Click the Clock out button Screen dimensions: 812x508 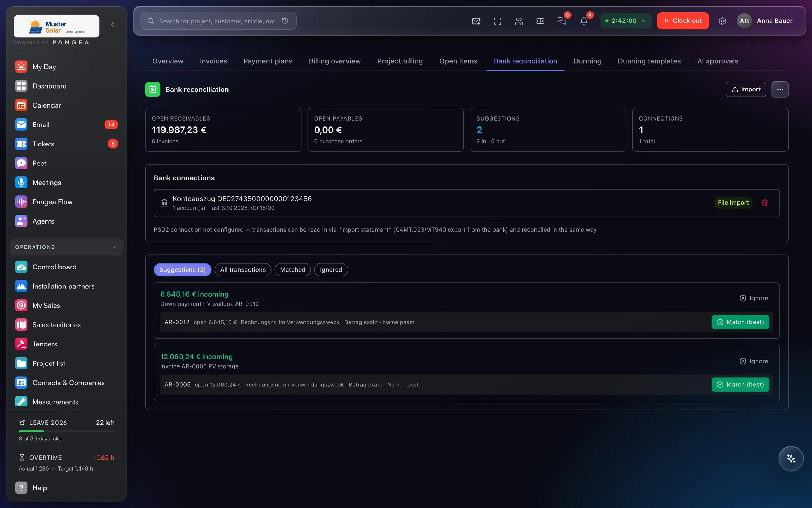pos(683,21)
